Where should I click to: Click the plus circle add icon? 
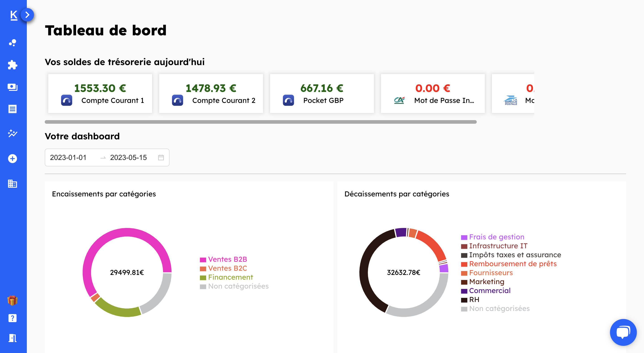pyautogui.click(x=13, y=159)
